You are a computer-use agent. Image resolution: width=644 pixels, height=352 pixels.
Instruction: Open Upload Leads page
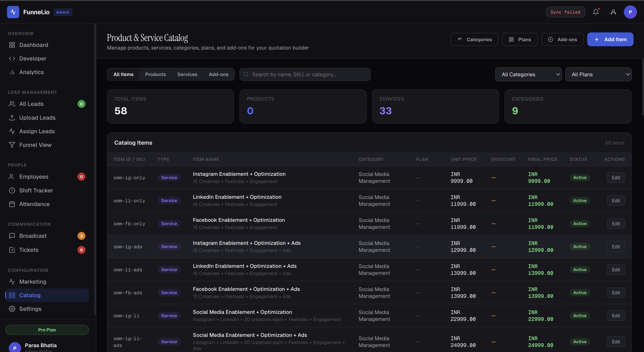47,117
